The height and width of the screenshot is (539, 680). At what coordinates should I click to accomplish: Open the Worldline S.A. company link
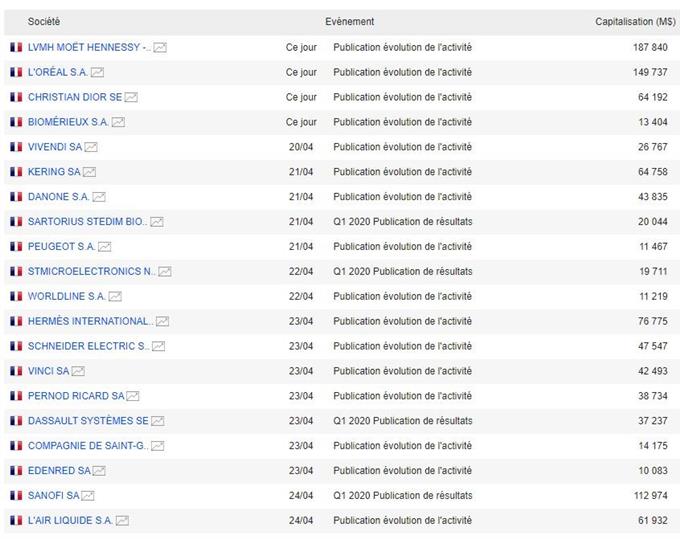click(67, 296)
